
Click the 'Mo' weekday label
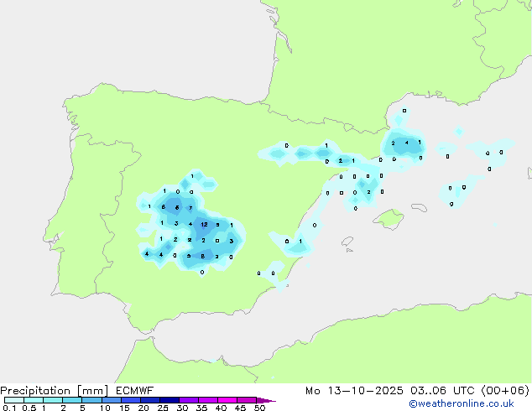[x=312, y=391]
